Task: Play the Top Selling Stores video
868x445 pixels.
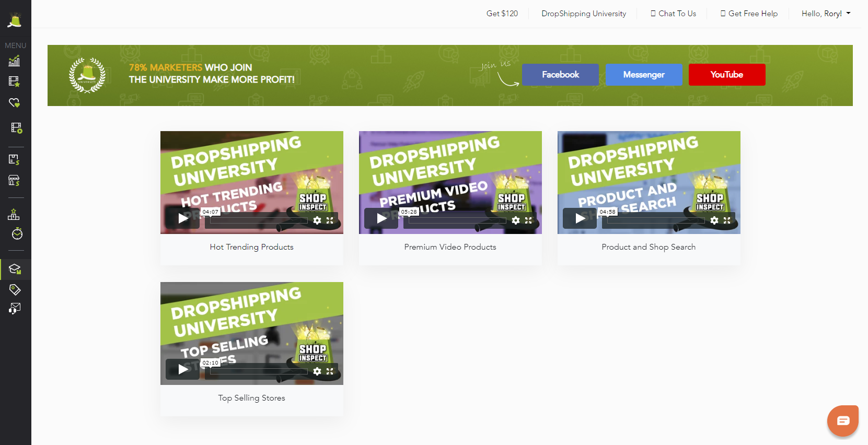Action: (x=183, y=369)
